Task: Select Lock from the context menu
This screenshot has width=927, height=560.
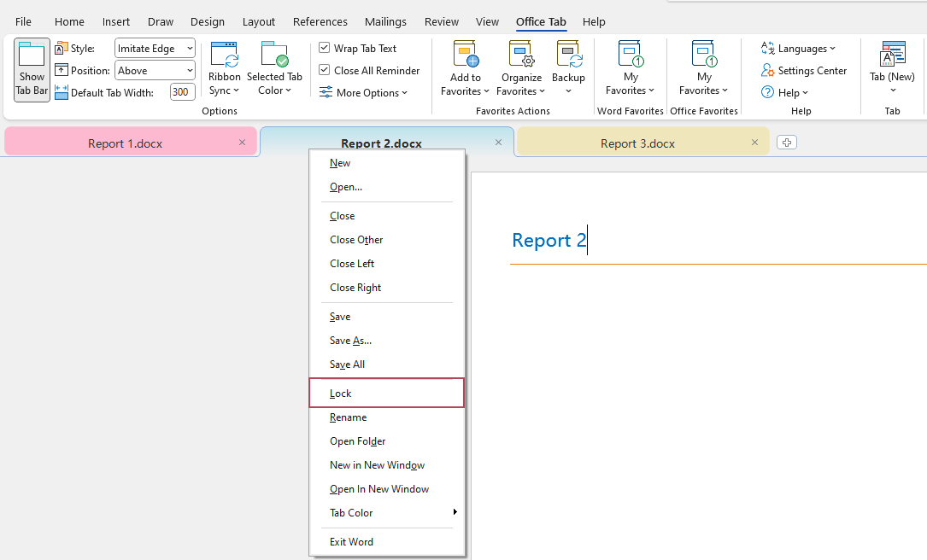Action: [341, 394]
